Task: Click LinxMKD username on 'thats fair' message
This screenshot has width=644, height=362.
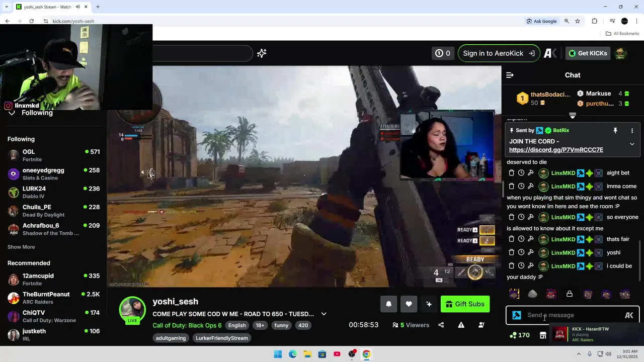Action: pos(563,239)
